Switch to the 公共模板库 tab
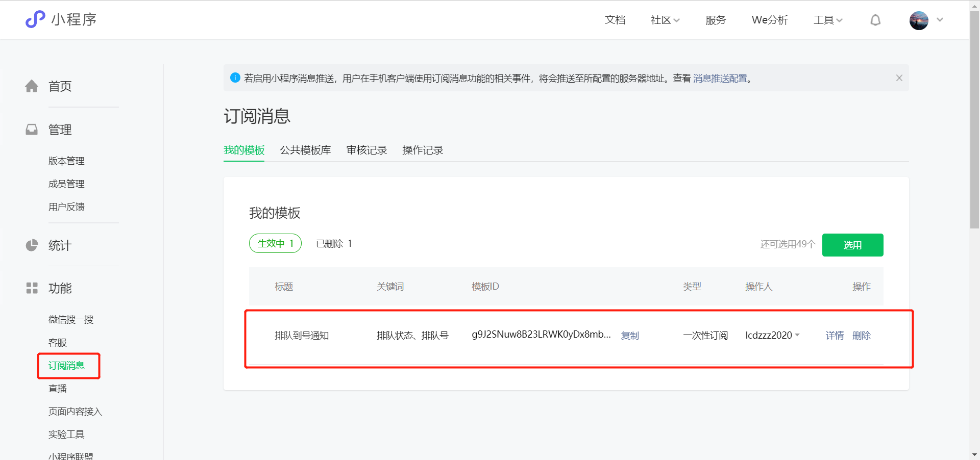Image resolution: width=980 pixels, height=460 pixels. point(305,150)
